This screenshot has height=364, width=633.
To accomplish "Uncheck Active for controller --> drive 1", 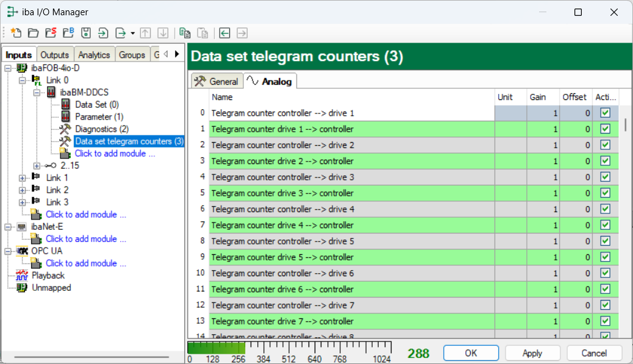I will [605, 113].
